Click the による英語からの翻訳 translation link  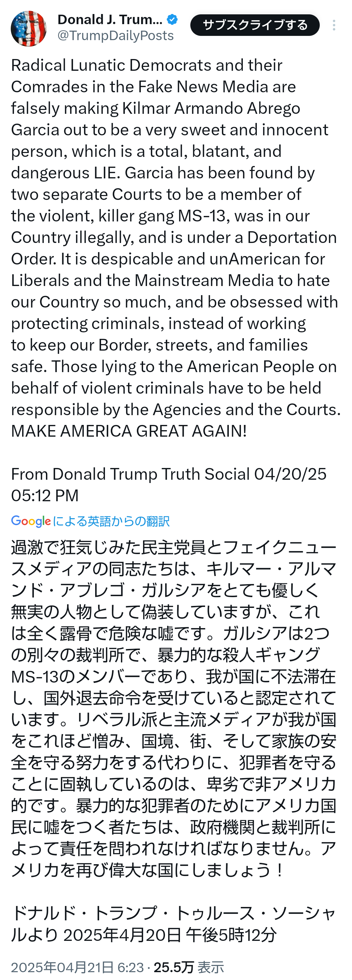(x=111, y=521)
